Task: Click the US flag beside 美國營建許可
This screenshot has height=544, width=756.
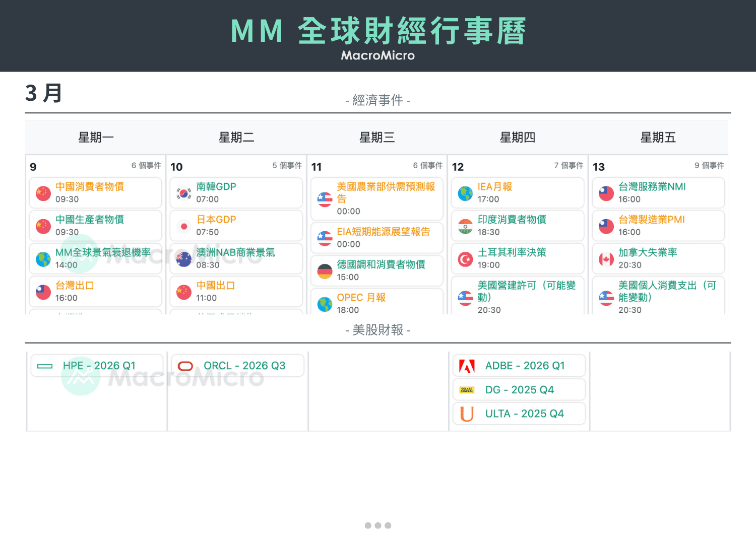Action: [x=465, y=298]
